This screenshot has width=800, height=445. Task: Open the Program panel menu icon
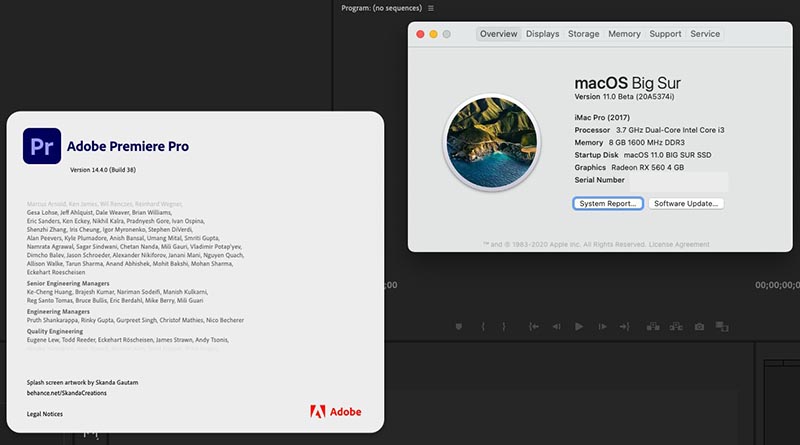[x=431, y=8]
